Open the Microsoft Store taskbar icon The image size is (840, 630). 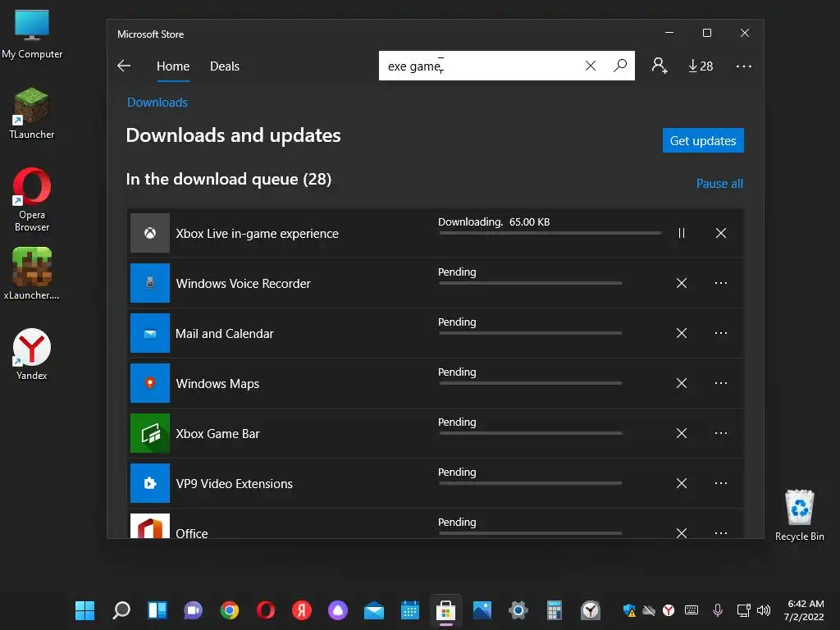pos(445,610)
